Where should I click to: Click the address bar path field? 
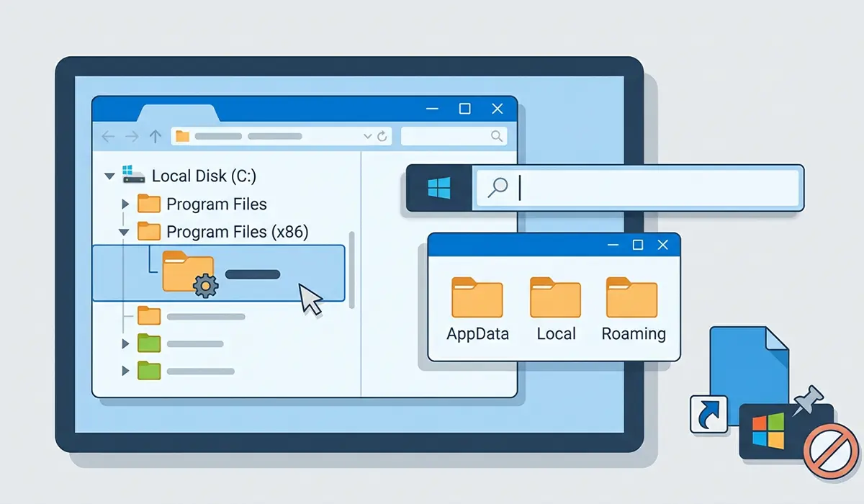tap(281, 136)
